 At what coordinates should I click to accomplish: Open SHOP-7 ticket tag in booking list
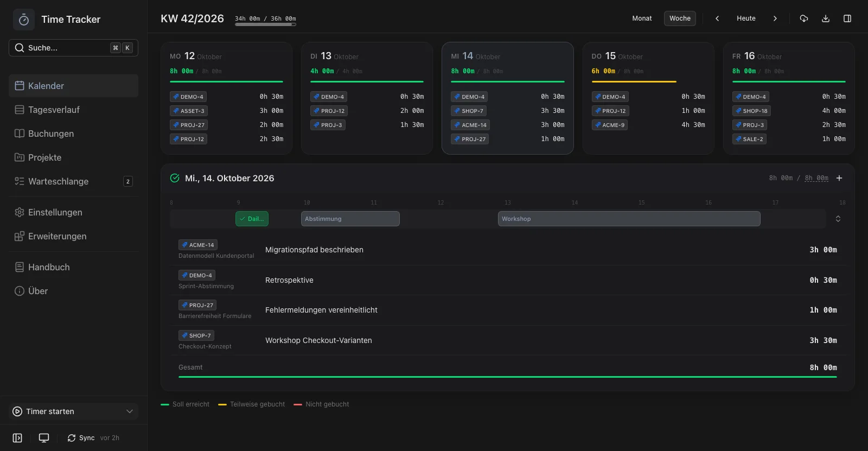pyautogui.click(x=196, y=335)
